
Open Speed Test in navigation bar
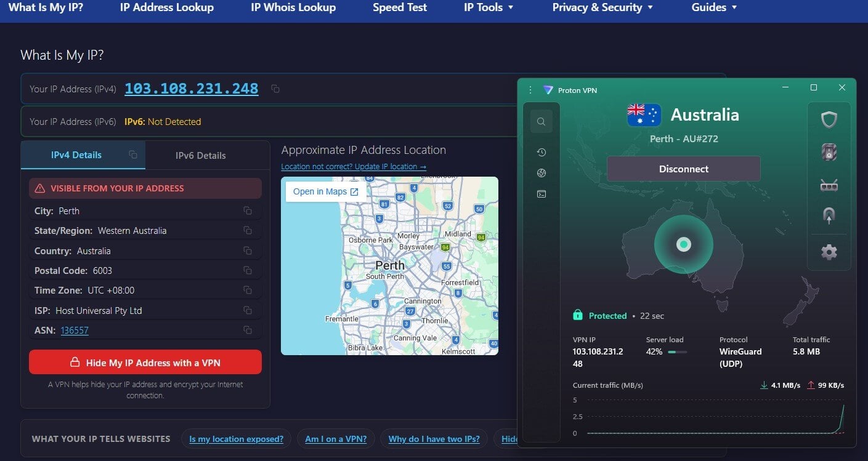pyautogui.click(x=400, y=7)
